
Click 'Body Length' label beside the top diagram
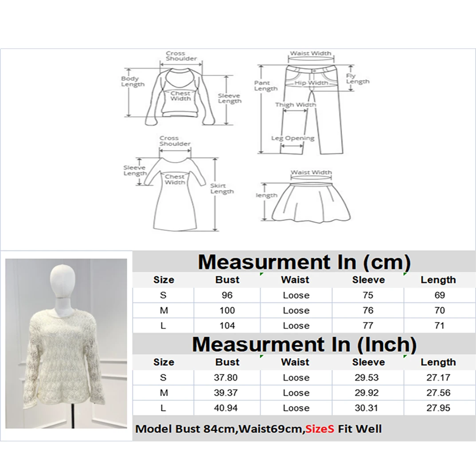(x=133, y=82)
